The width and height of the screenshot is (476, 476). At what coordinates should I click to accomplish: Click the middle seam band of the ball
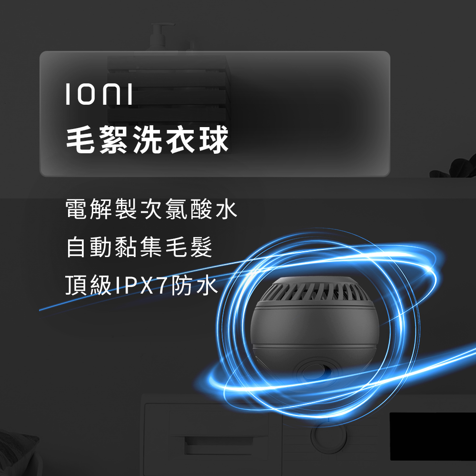click(315, 346)
